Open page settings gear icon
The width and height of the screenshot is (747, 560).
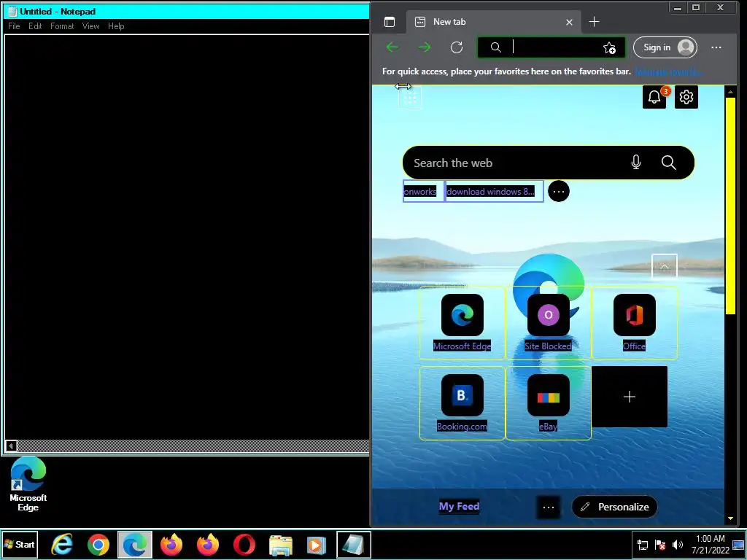(686, 97)
